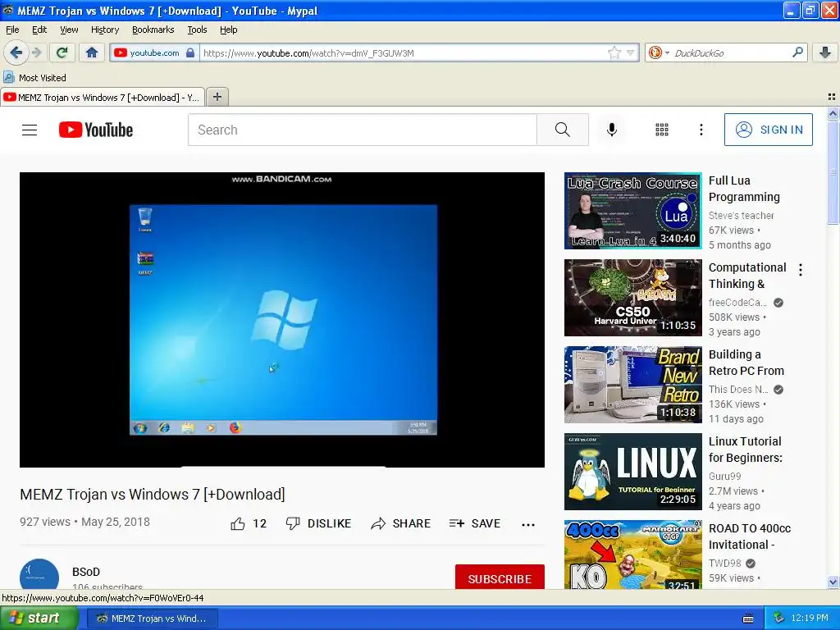The width and height of the screenshot is (840, 630).
Task: Reload the page with the refresh icon
Action: tap(62, 52)
